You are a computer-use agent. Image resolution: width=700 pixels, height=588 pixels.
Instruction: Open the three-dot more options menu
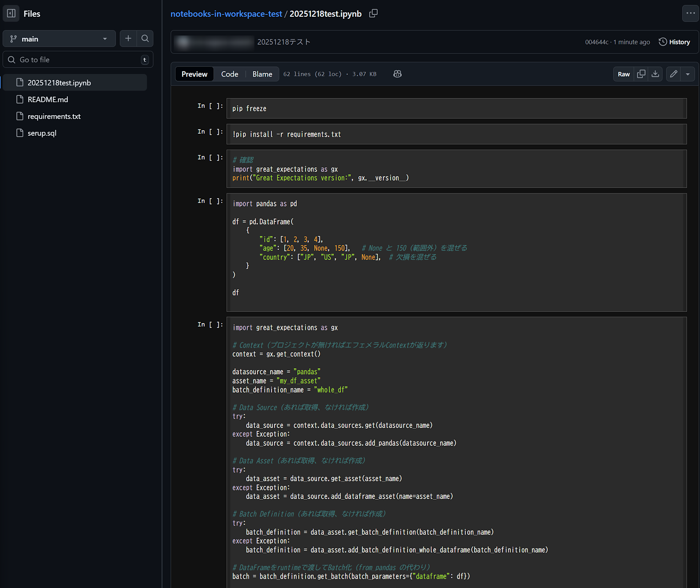click(x=690, y=14)
